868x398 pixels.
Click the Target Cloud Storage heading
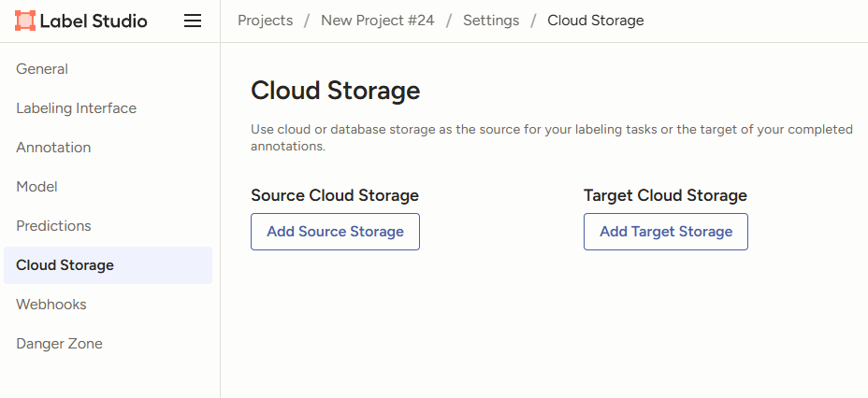665,195
